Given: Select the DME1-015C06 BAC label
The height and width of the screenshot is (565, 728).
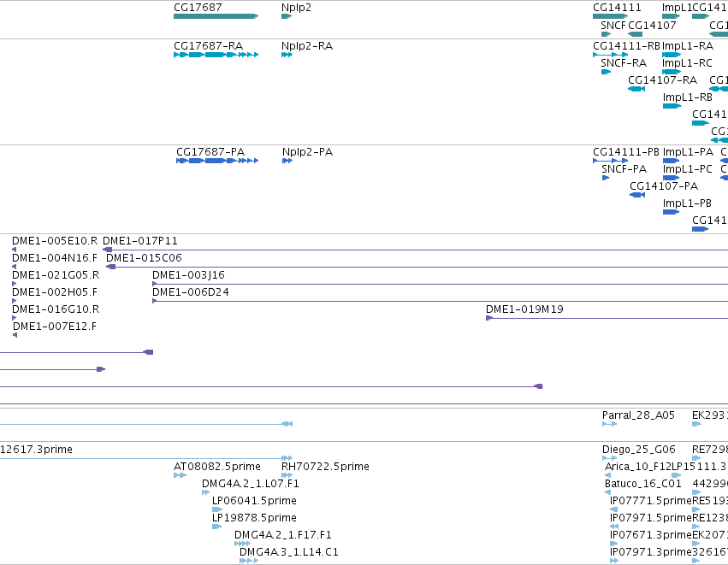Looking at the screenshot, I should coord(144,258).
